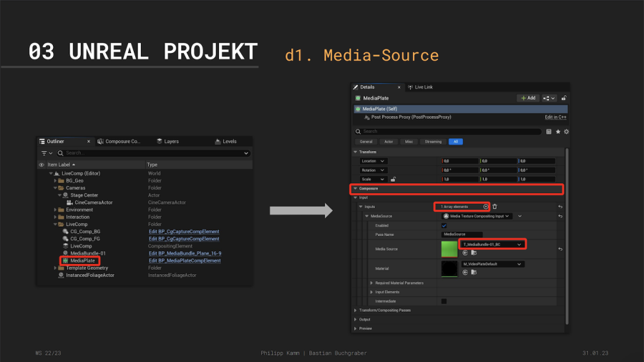Browse to Media Source asset folder icon
This screenshot has height=362, width=644.
coord(474,253)
